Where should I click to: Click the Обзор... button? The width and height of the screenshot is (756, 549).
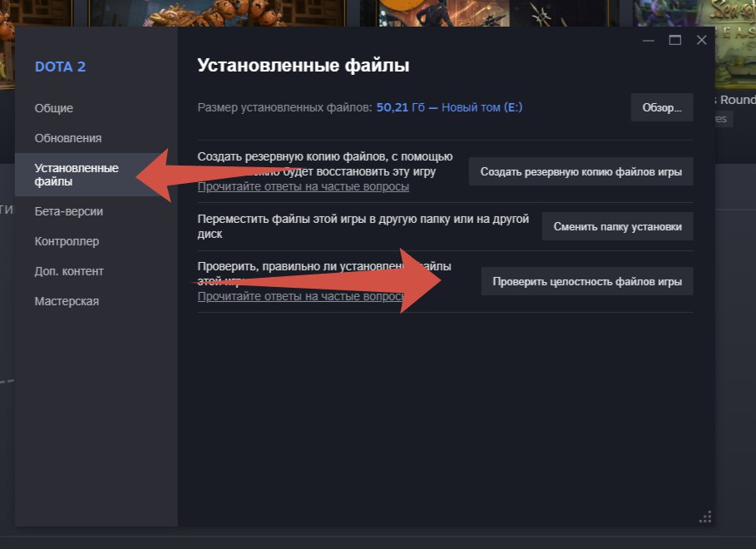tap(661, 107)
